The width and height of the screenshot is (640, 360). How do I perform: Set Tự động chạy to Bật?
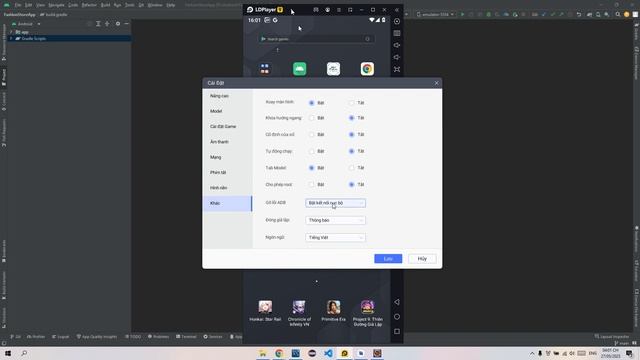311,151
